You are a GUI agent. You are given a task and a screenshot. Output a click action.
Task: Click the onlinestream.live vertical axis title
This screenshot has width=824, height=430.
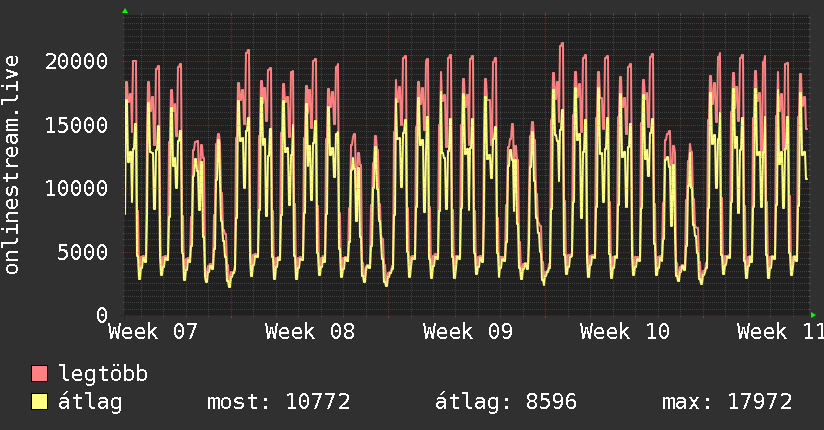pyautogui.click(x=12, y=165)
